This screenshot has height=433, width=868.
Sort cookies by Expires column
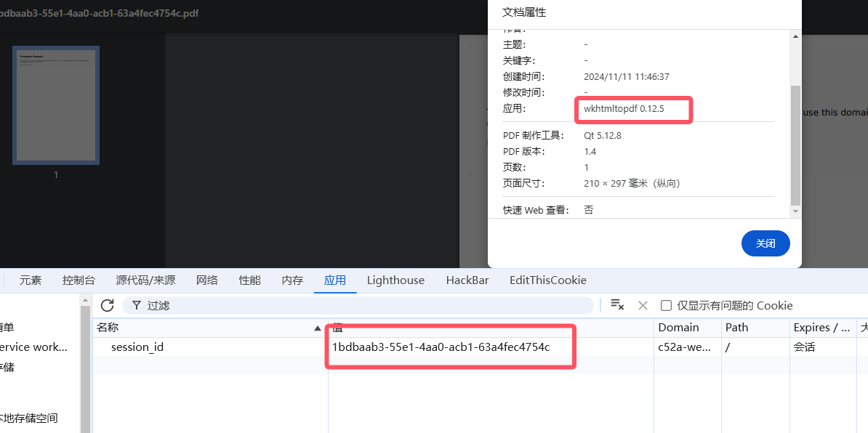point(821,328)
